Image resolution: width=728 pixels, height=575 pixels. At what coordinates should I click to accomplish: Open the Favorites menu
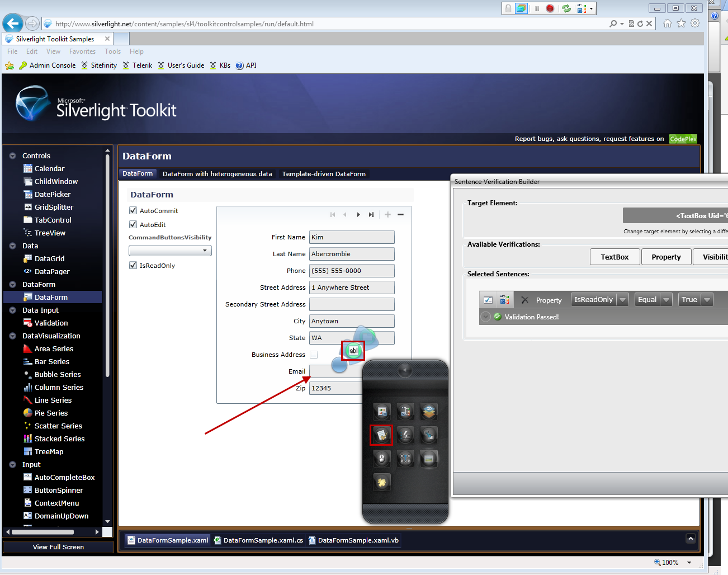pos(82,51)
